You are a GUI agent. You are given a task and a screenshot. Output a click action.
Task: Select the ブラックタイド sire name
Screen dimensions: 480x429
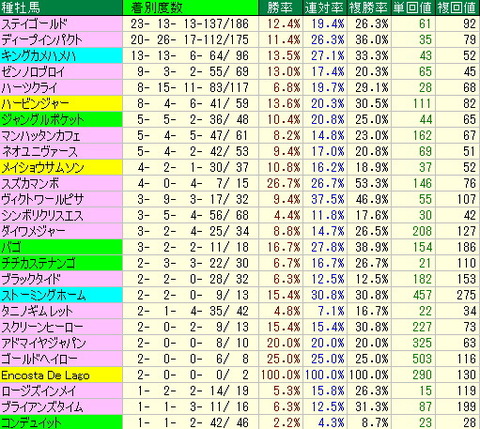[31, 280]
